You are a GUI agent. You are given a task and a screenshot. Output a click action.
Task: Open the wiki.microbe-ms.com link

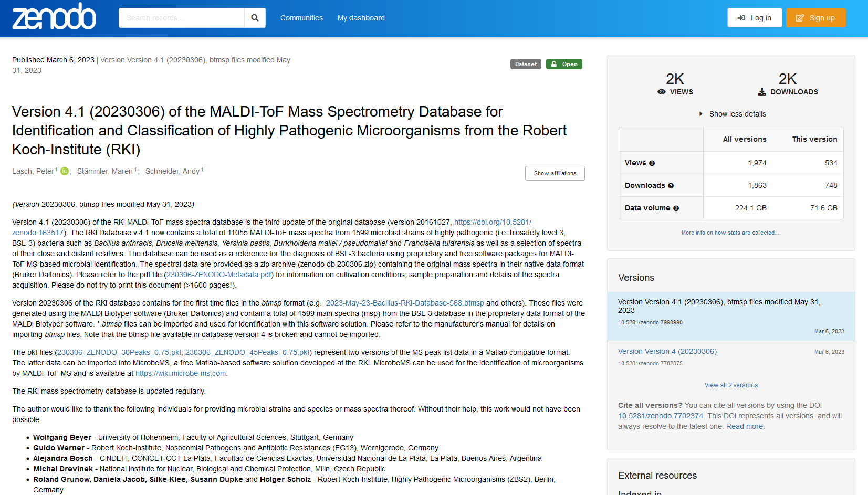[x=181, y=373]
